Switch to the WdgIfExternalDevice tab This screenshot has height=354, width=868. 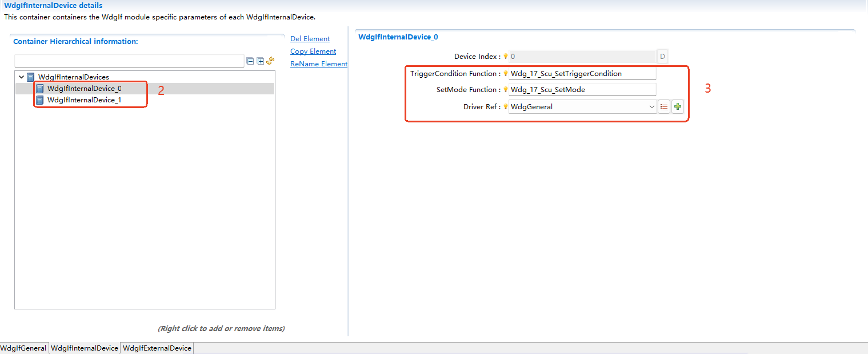[157, 348]
